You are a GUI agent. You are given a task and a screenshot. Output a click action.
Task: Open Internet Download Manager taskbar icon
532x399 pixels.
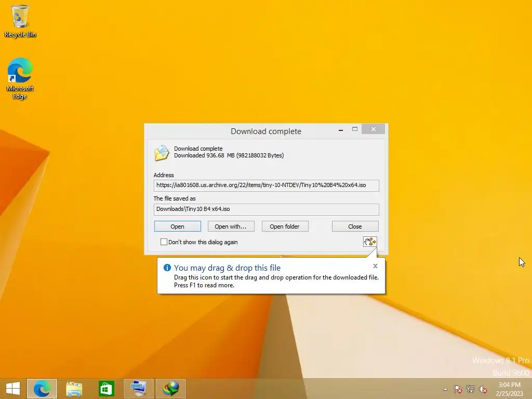click(x=170, y=389)
